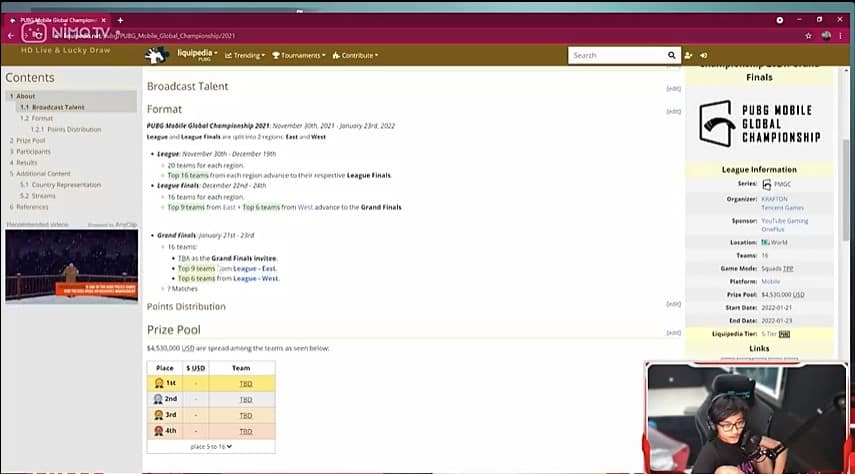The height and width of the screenshot is (474, 855).
Task: Open the browser three-dot menu
Action: [x=841, y=35]
